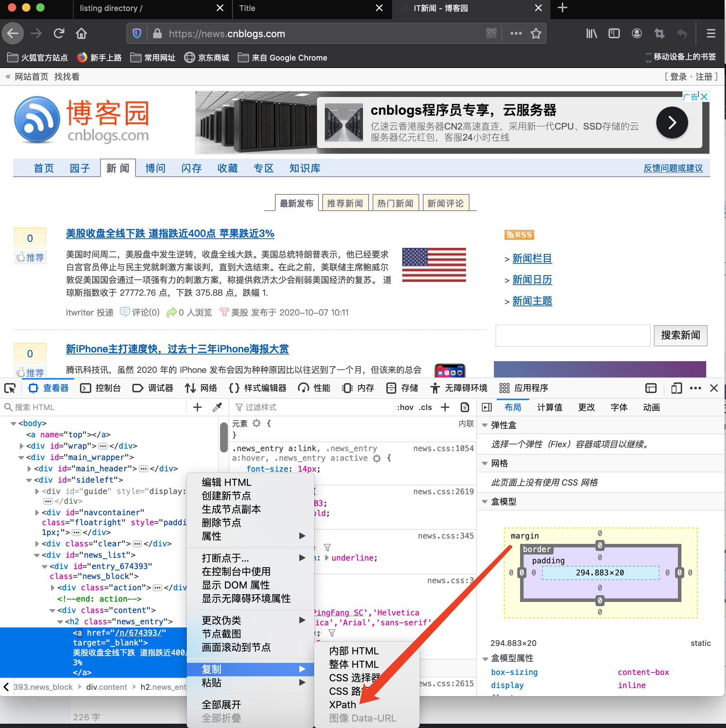726x728 pixels.
Task: Collapse the 盒模型属性 section
Action: click(485, 658)
